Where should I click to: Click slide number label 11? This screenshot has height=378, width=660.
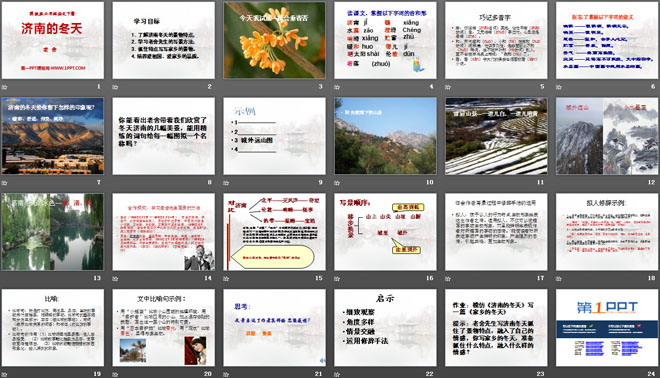pyautogui.click(x=540, y=182)
